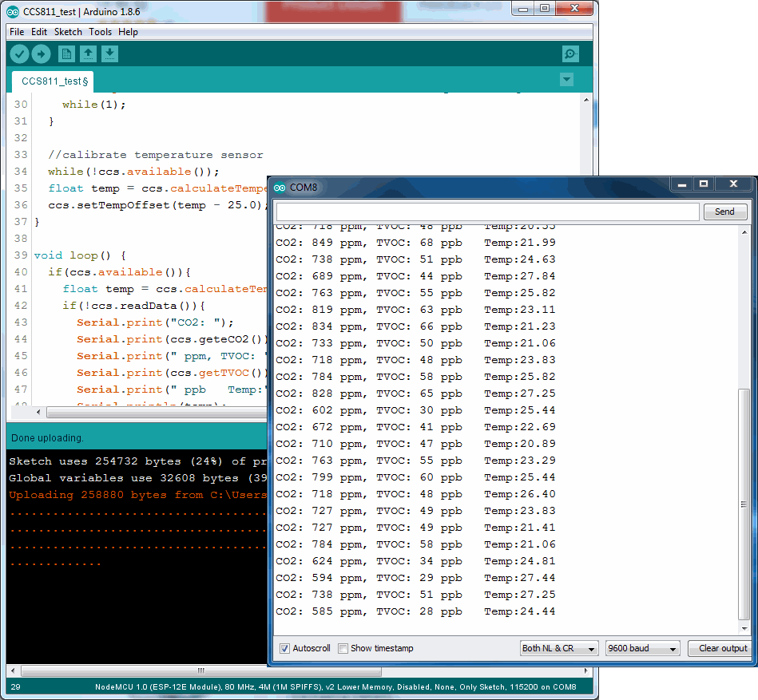The height and width of the screenshot is (700, 758).
Task: Click the Arduino logo in IDE title bar
Action: click(x=13, y=10)
